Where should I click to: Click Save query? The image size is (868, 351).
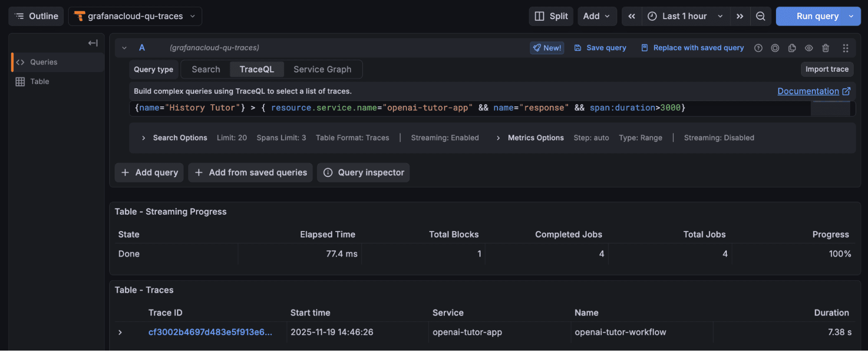pos(600,48)
